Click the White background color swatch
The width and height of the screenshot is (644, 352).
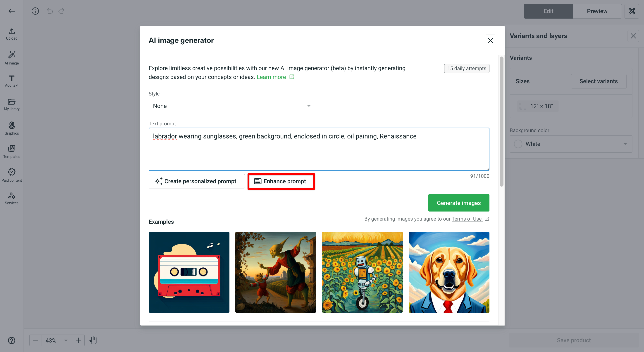(x=518, y=144)
